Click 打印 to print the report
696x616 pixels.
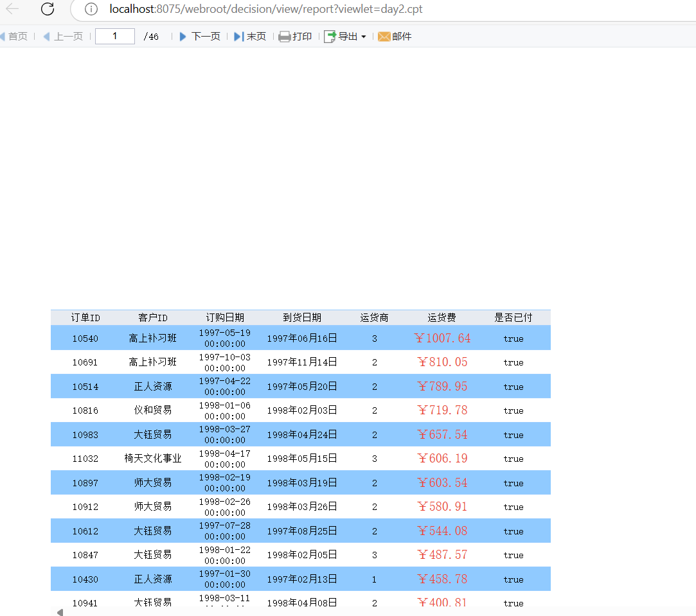point(302,37)
